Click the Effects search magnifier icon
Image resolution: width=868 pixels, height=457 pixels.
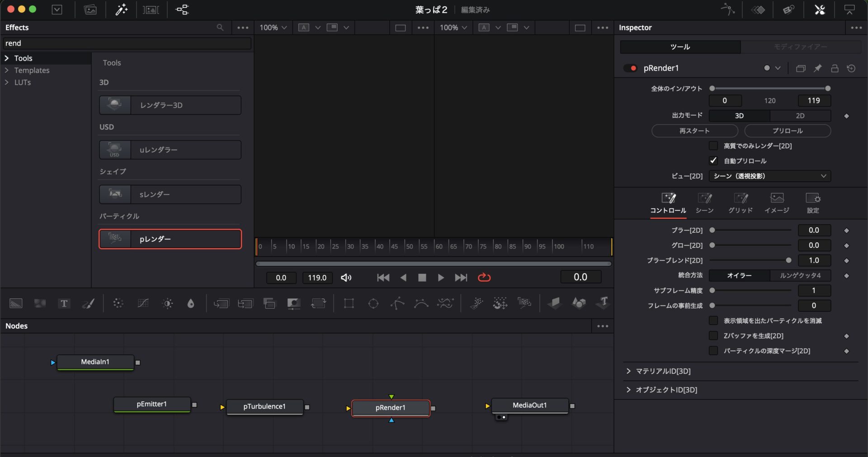pos(220,28)
